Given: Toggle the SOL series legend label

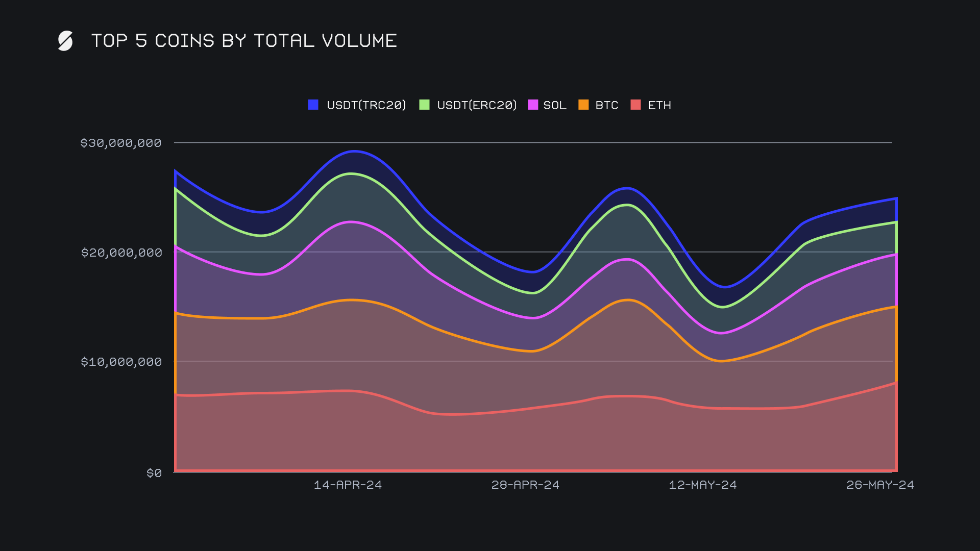Looking at the screenshot, I should tap(555, 105).
